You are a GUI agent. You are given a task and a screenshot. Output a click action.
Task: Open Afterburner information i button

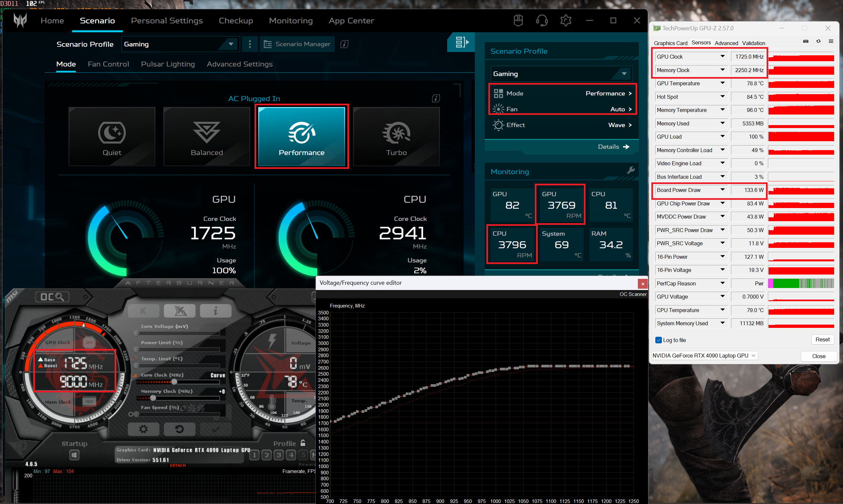pyautogui.click(x=216, y=311)
